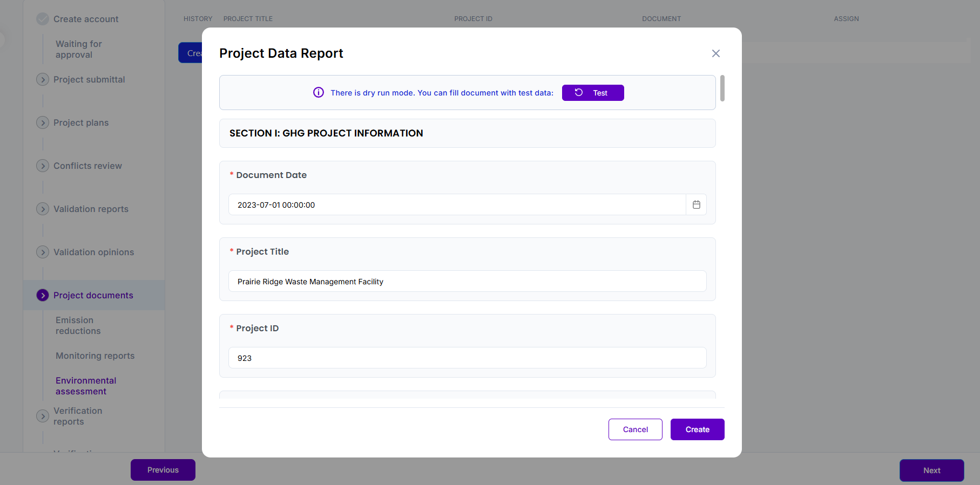Click the Validation reports arrow icon

coord(43,209)
